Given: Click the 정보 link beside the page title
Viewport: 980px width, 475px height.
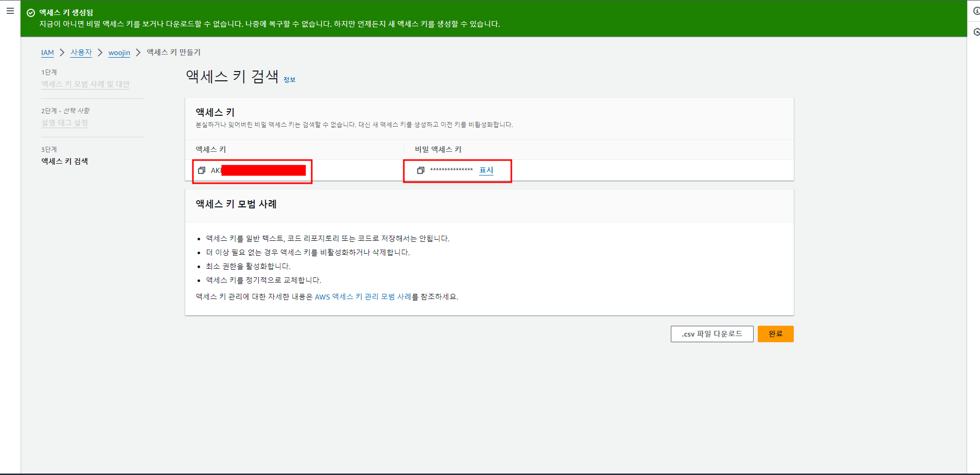Looking at the screenshot, I should pyautogui.click(x=289, y=79).
